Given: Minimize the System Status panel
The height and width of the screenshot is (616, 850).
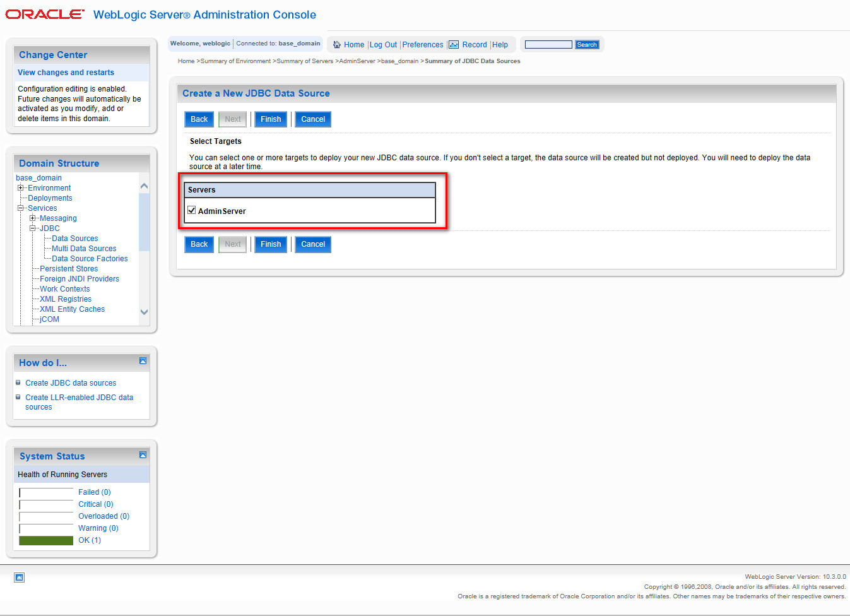Looking at the screenshot, I should tap(143, 454).
